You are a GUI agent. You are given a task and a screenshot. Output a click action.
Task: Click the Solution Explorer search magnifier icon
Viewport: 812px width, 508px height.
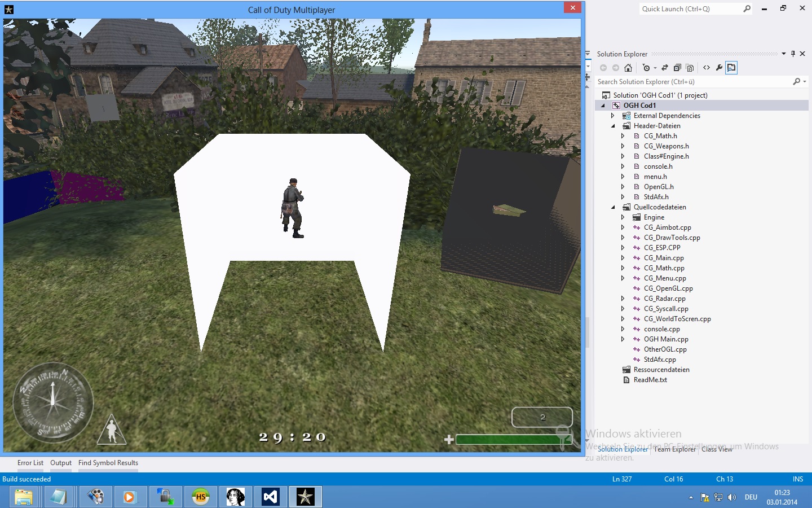coord(797,82)
